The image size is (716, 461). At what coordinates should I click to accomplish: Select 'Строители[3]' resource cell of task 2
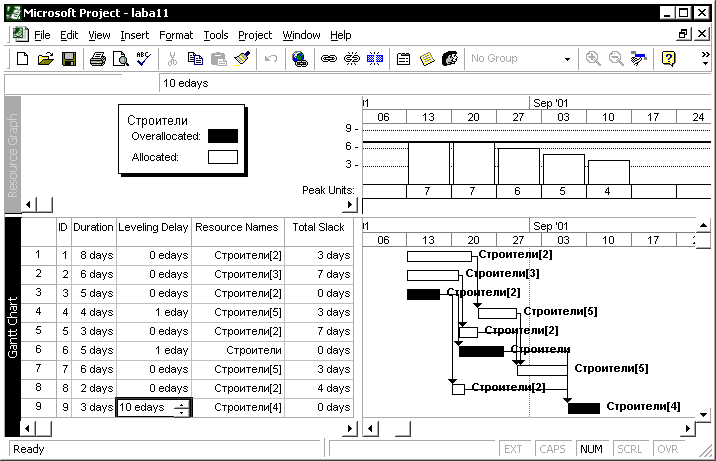tap(237, 274)
